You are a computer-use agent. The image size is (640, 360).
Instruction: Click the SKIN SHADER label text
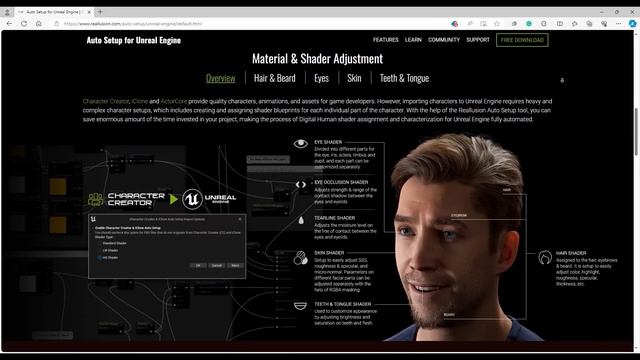pyautogui.click(x=329, y=253)
